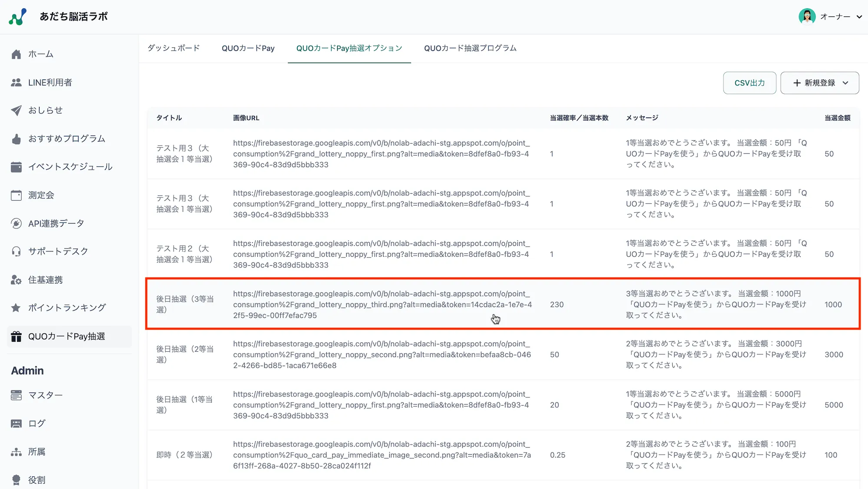
Task: Click the CSV出力 button
Action: pyautogui.click(x=750, y=83)
